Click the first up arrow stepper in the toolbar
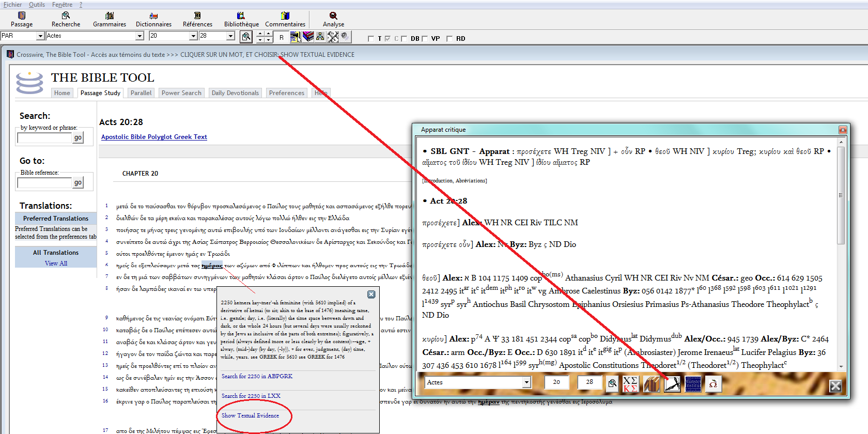This screenshot has width=868, height=434. [260, 34]
